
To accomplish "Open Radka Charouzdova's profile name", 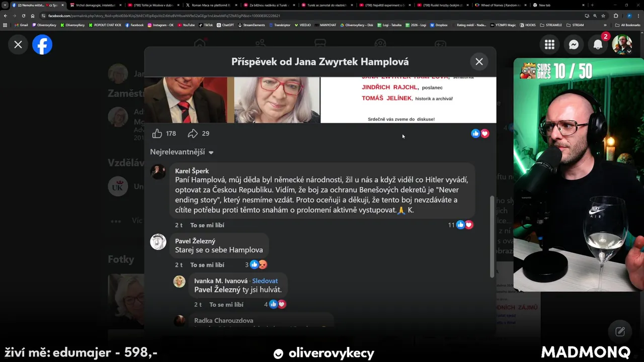I will pyautogui.click(x=223, y=320).
